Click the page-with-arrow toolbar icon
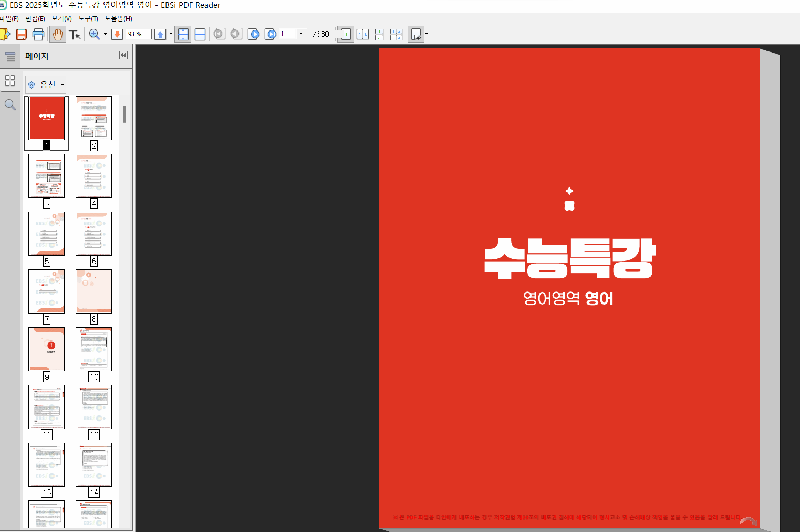 tap(416, 35)
